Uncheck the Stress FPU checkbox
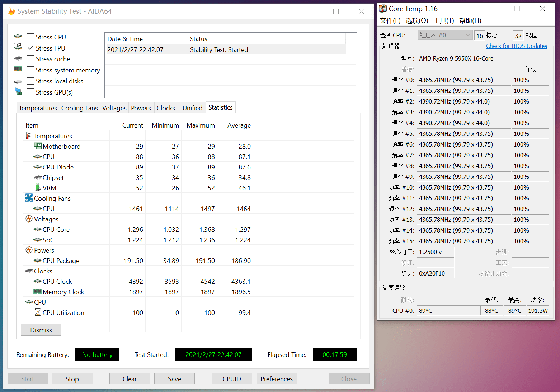The width and height of the screenshot is (560, 392). 30,48
